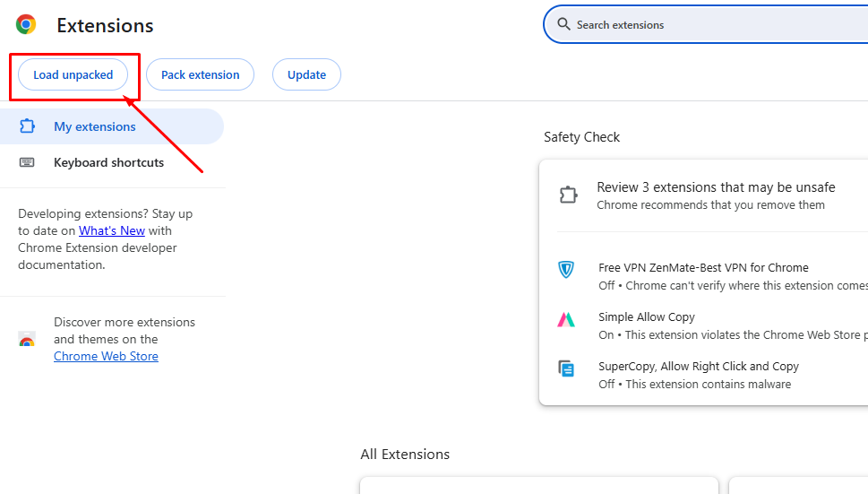Click the keyboard icon in sidebar
Viewport: 868px width, 494px height.
tap(27, 162)
